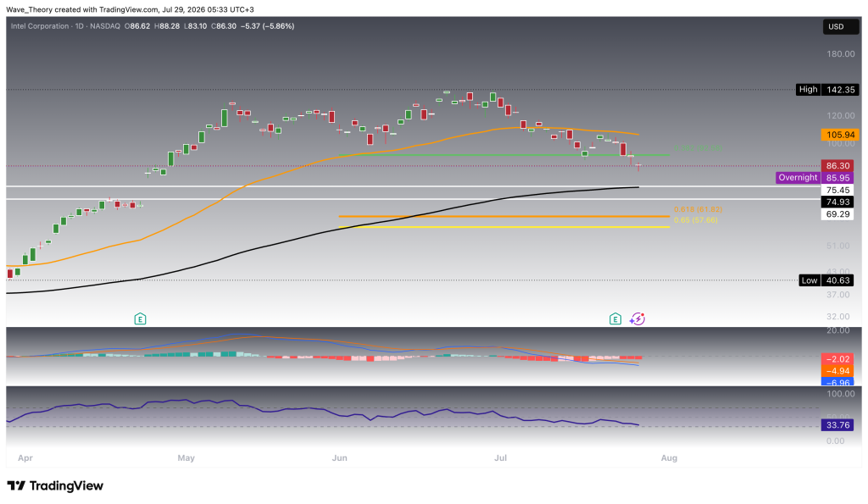Click the black 74.93 moving average label
Image resolution: width=868 pixels, height=504 pixels.
point(837,202)
